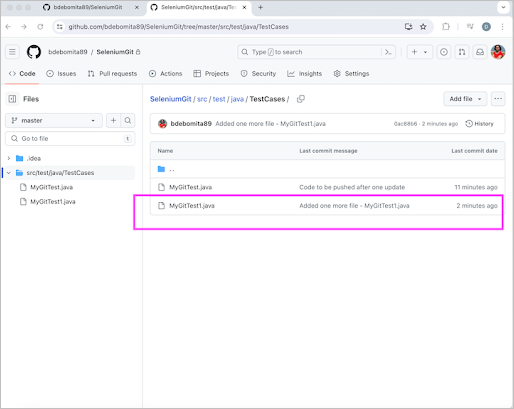Bookmark this page with the star icon
Screen dimensions: 514x409
(423, 27)
